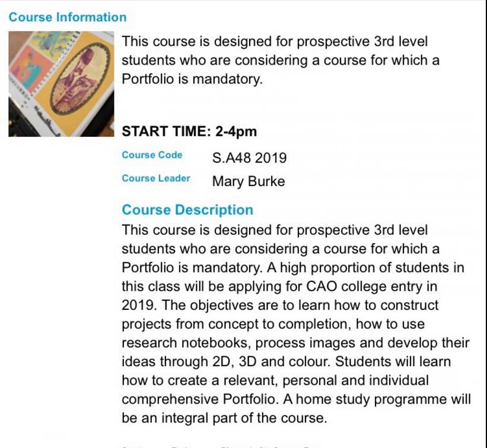
Task: Click the Course Information heading
Action: (x=68, y=17)
